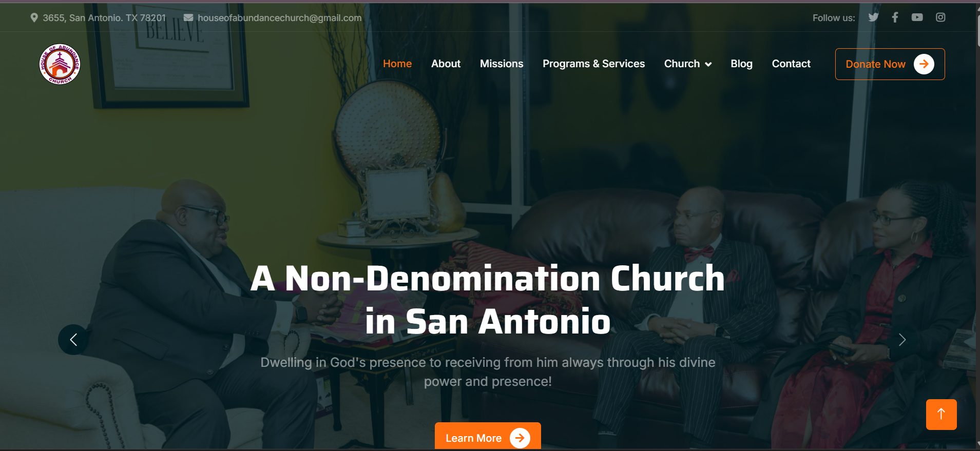Screen dimensions: 980x451
Task: Open the Facebook page icon
Action: click(895, 17)
